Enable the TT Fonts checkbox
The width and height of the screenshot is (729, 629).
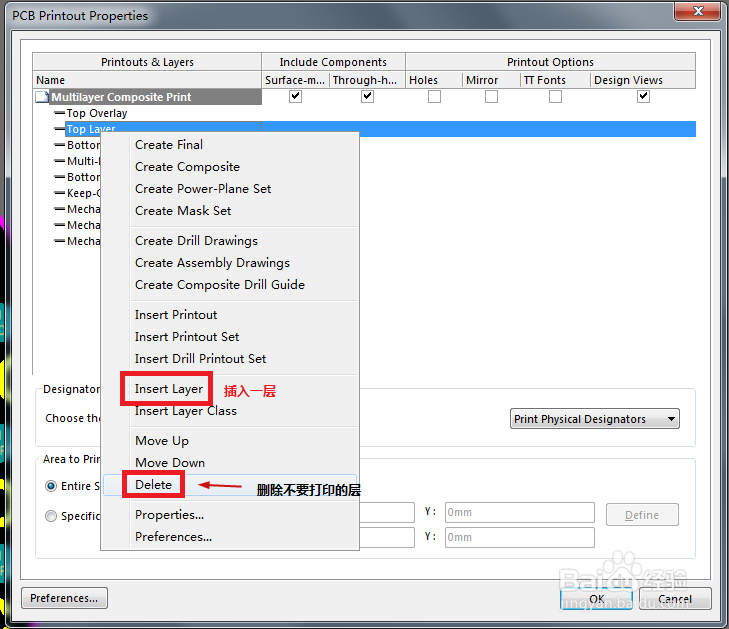(555, 96)
